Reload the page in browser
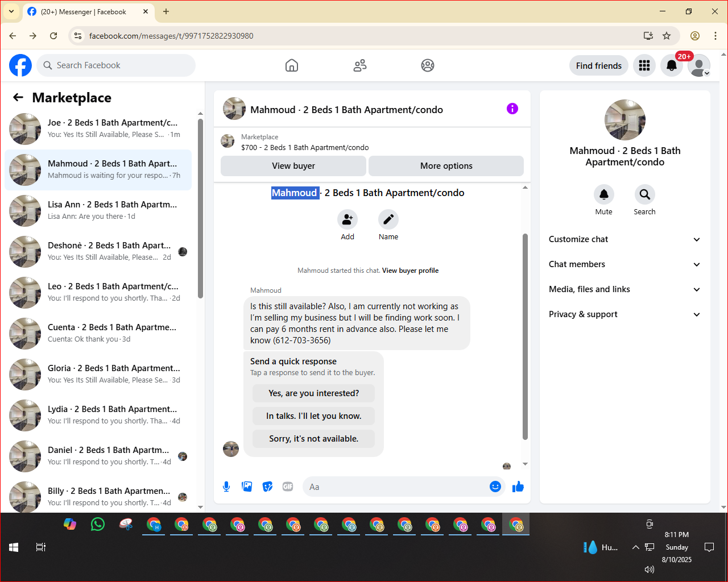728x582 pixels. click(53, 36)
